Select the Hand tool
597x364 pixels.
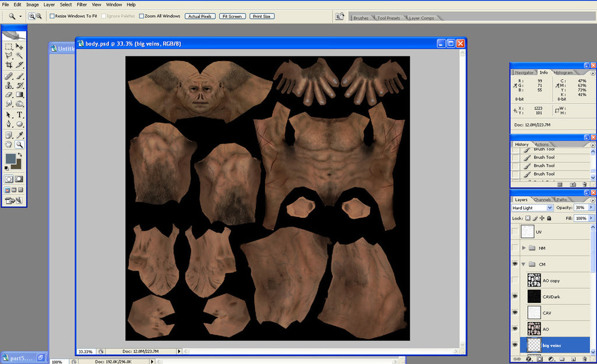tap(9, 144)
